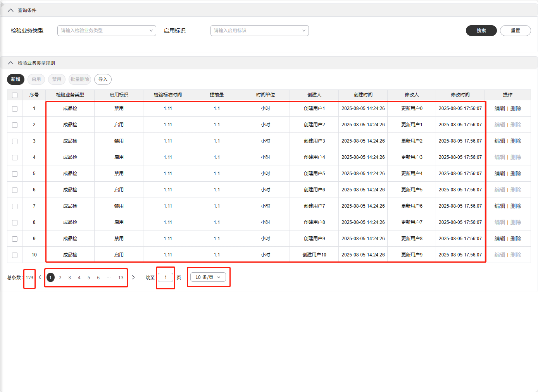Collapse the 检验业务类型规则 section
This screenshot has height=392, width=538.
coord(11,63)
